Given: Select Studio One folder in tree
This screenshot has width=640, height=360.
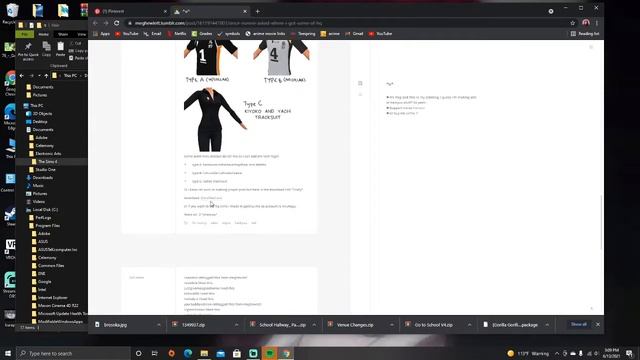Looking at the screenshot, I should click(x=42, y=169).
